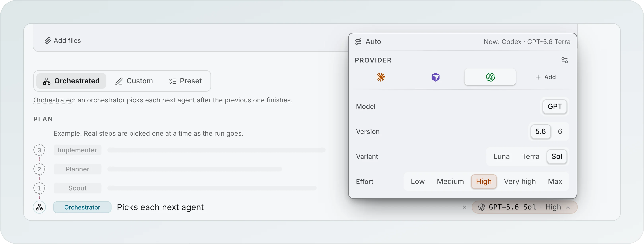
Task: Click the dashed step 3 circle
Action: pos(39,150)
